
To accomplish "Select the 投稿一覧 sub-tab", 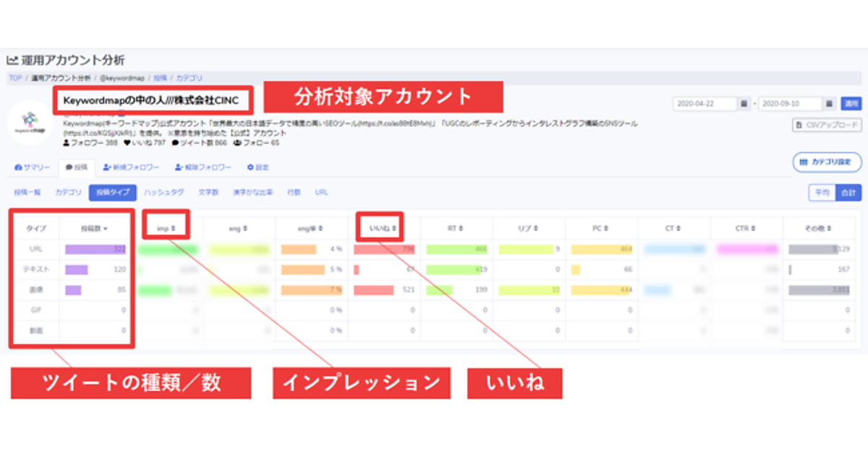I will 27,193.
